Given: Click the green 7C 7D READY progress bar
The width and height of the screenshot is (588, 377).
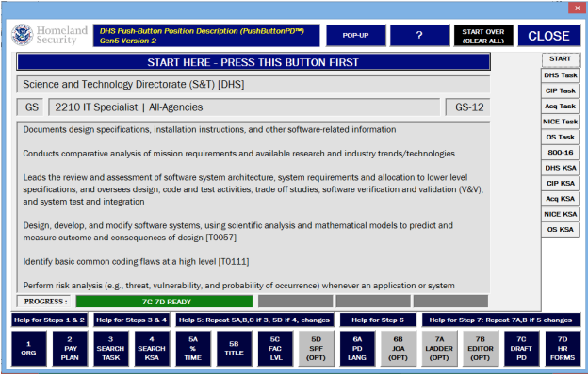Looking at the screenshot, I should tap(164, 301).
